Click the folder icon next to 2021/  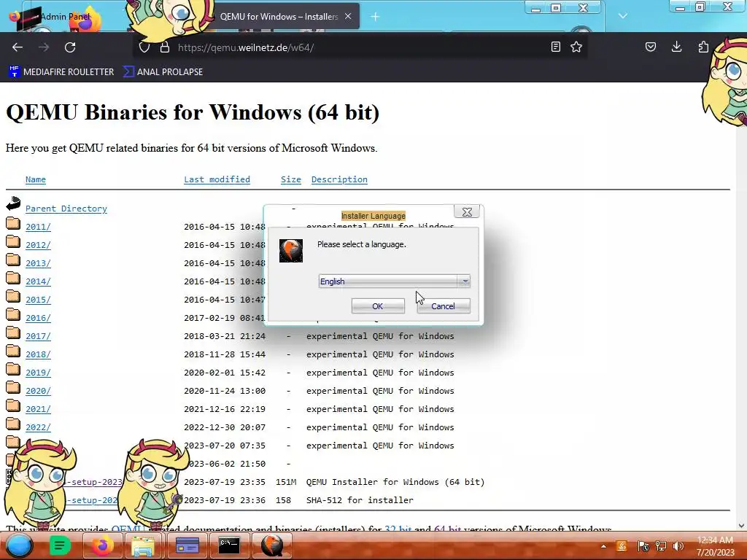click(x=13, y=405)
